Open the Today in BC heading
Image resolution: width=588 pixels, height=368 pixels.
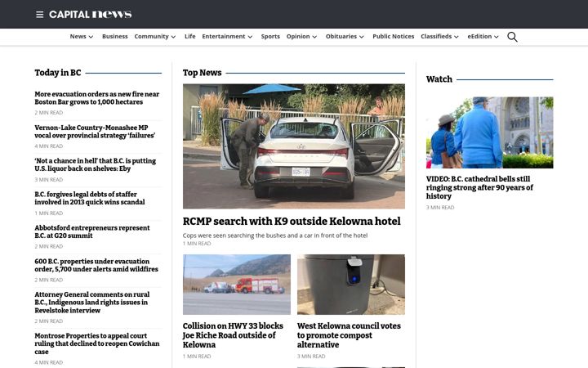(x=58, y=73)
